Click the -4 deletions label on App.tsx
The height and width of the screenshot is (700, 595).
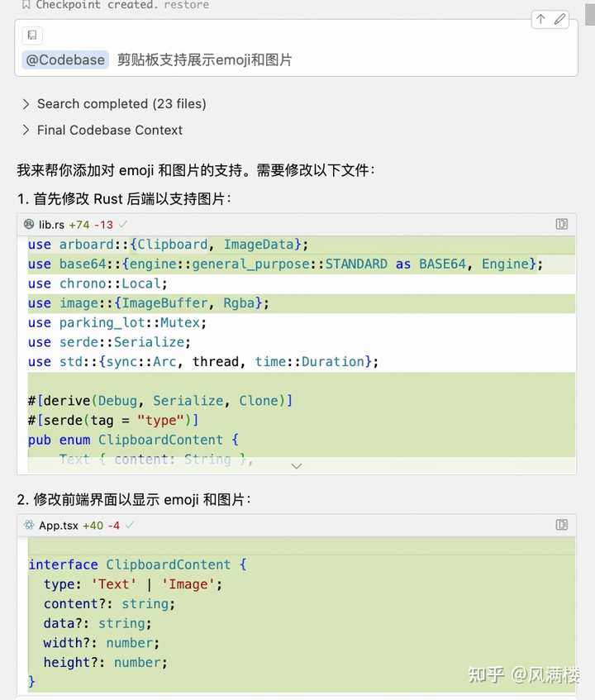pyautogui.click(x=112, y=525)
